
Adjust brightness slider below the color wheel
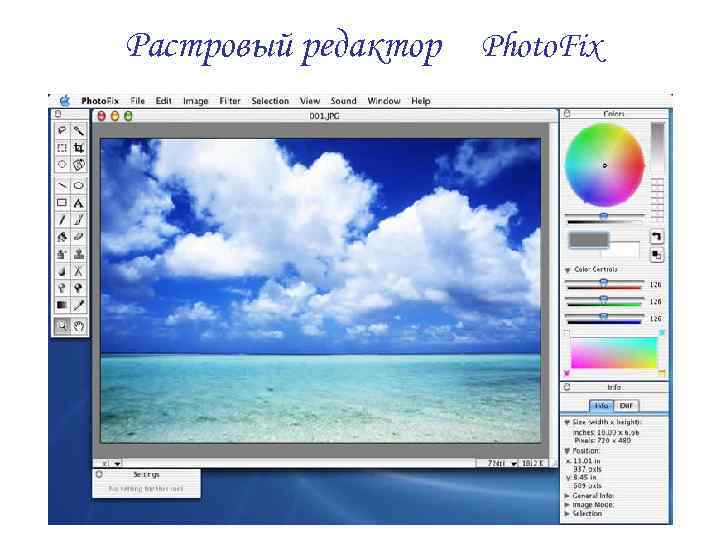[604, 218]
